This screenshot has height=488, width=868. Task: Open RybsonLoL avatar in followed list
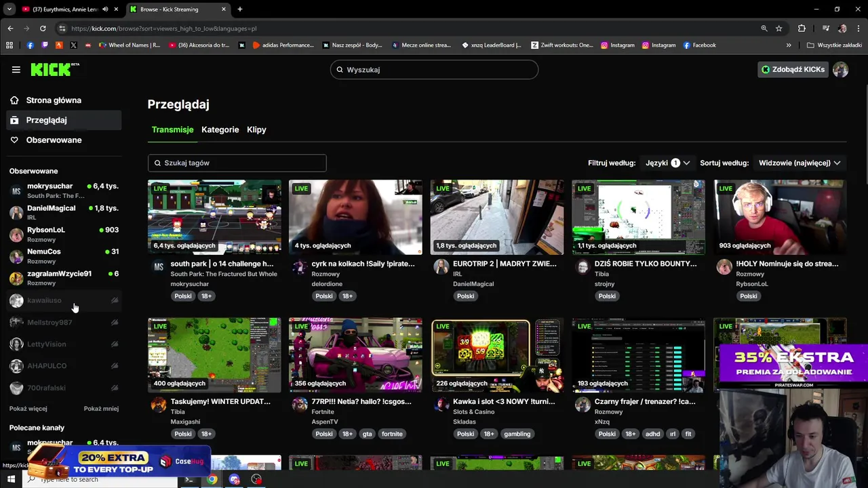click(16, 235)
